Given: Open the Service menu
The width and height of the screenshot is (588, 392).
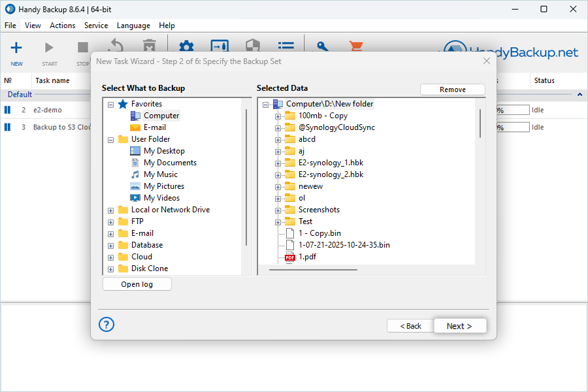Looking at the screenshot, I should 96,25.
